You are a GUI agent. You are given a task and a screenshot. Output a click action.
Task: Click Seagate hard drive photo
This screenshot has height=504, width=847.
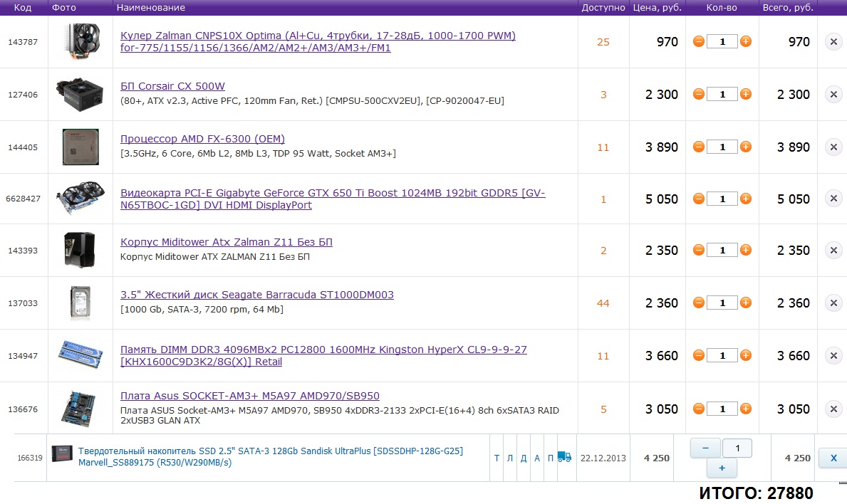point(80,303)
